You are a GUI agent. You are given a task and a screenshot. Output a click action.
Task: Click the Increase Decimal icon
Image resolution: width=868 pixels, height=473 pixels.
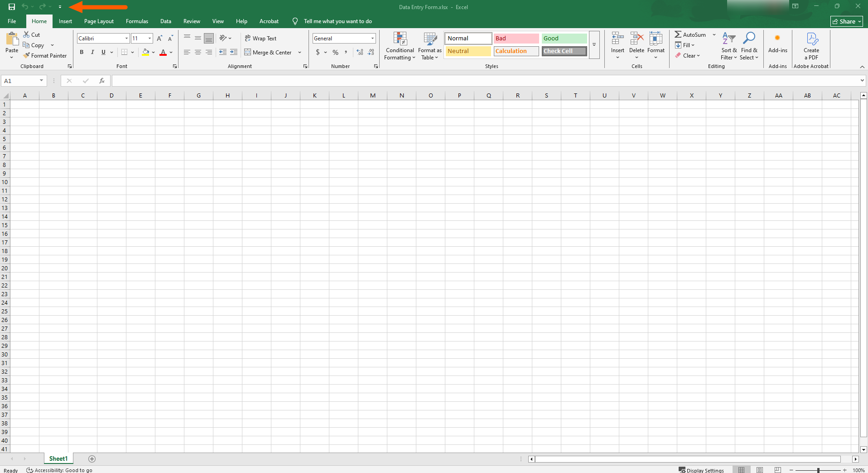coord(360,52)
